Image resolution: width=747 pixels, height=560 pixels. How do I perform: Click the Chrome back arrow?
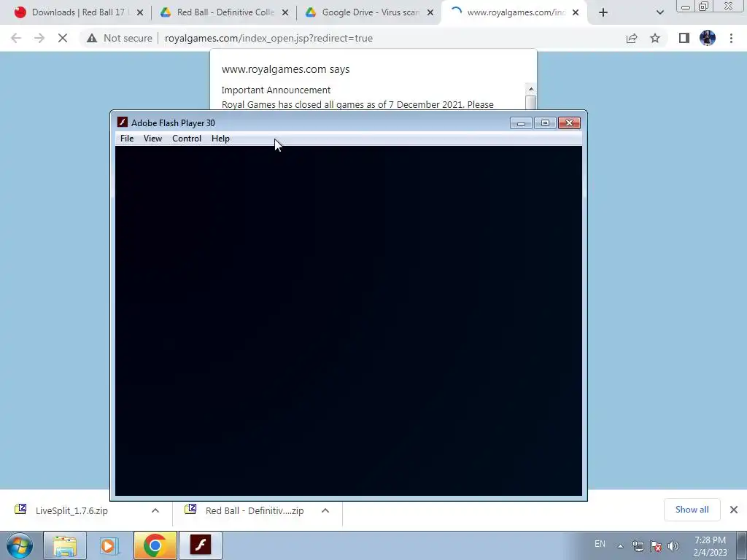(16, 38)
